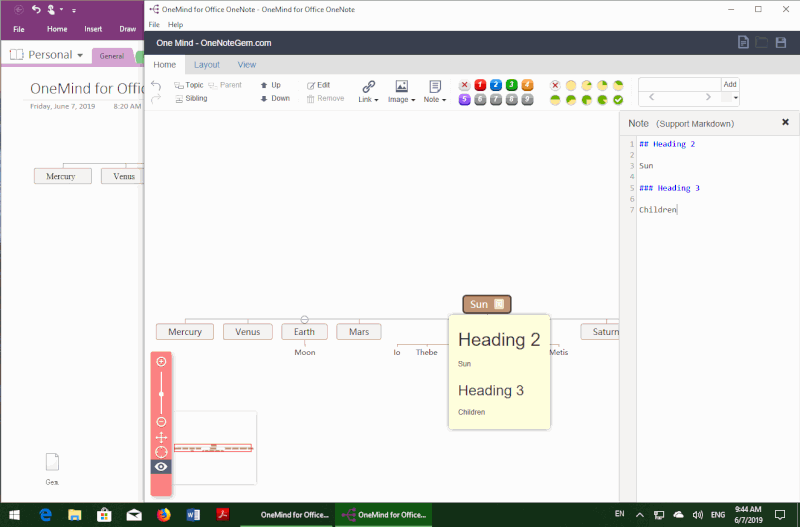This screenshot has width=800, height=527.
Task: Add a child Topic node
Action: point(189,85)
